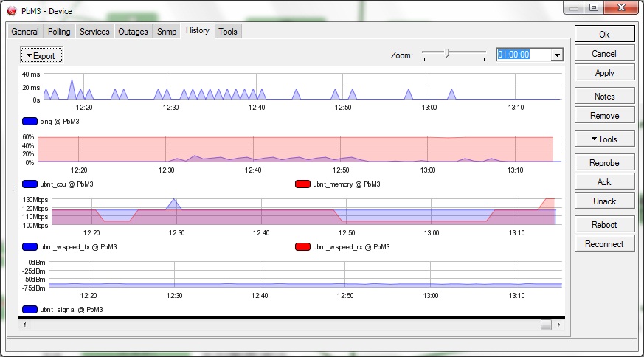Click the blue ubnt_wspeed_tx legend swatch

click(30, 247)
